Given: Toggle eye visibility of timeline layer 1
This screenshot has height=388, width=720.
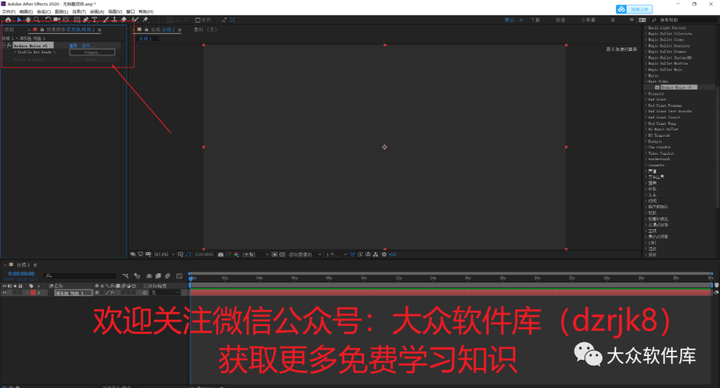Looking at the screenshot, I should tap(5, 292).
